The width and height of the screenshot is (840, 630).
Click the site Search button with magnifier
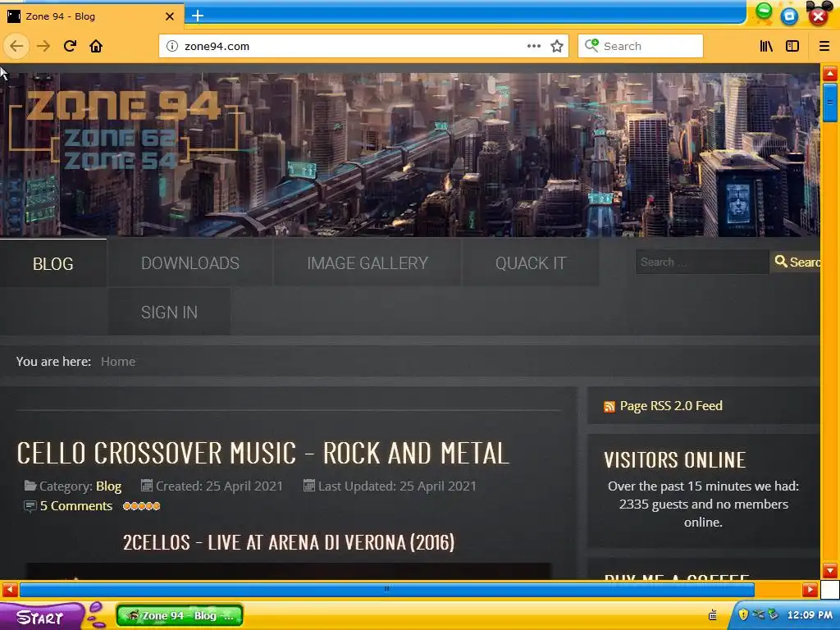pos(796,262)
